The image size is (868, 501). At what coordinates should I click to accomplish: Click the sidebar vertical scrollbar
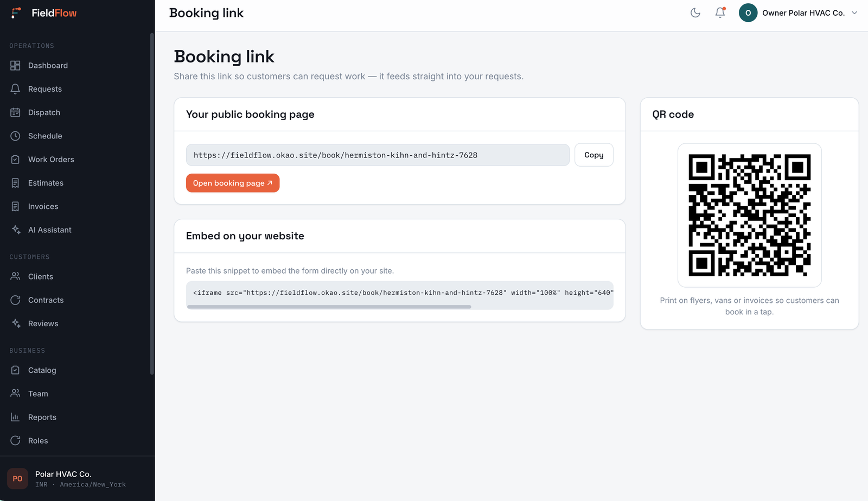point(152,204)
